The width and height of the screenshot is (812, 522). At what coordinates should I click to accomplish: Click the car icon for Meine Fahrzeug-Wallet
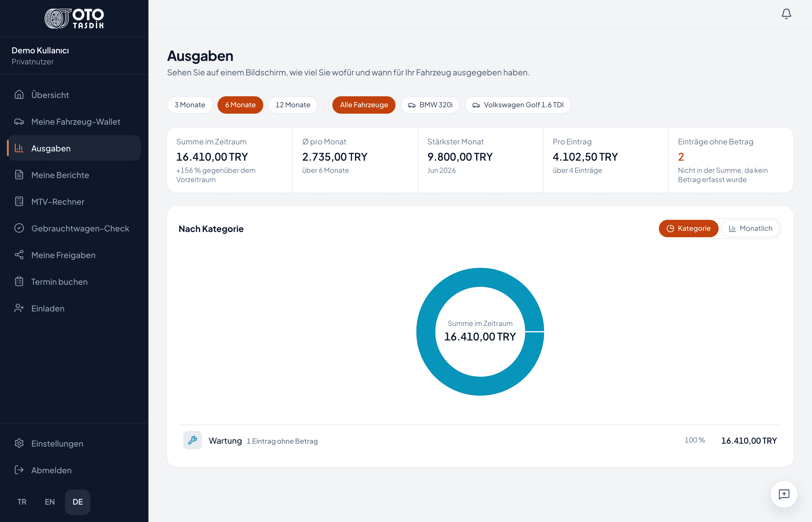point(19,121)
